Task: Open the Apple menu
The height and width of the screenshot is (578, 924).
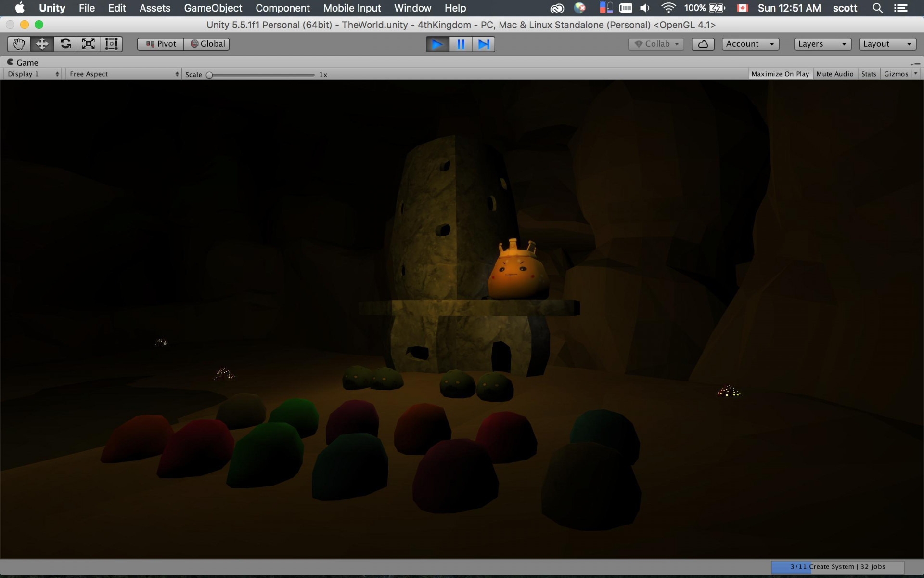Action: coord(20,8)
